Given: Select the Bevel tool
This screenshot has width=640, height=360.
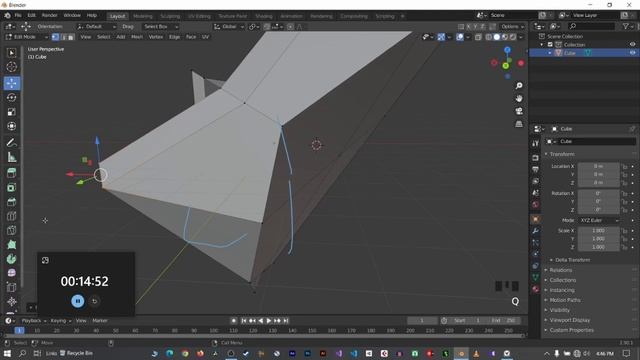Looking at the screenshot, I should (x=11, y=202).
